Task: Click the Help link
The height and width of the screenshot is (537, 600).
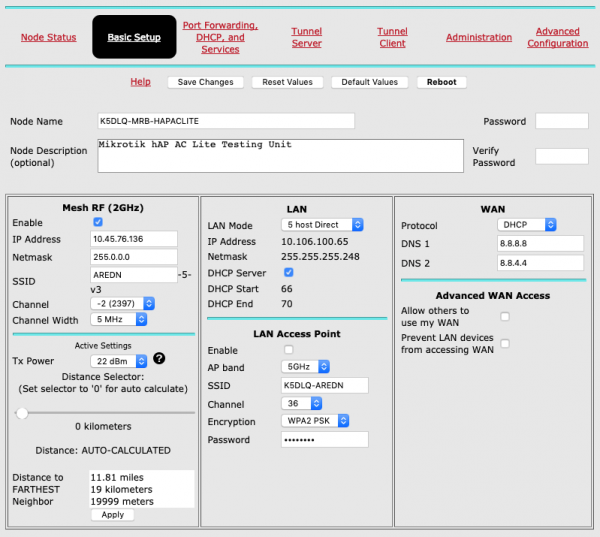Action: 140,82
